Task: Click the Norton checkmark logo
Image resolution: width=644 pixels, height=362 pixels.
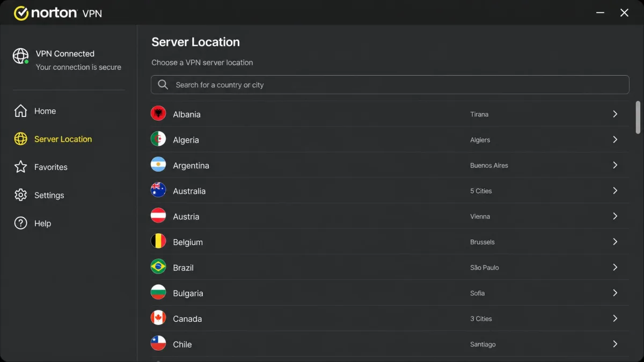Action: (21, 13)
